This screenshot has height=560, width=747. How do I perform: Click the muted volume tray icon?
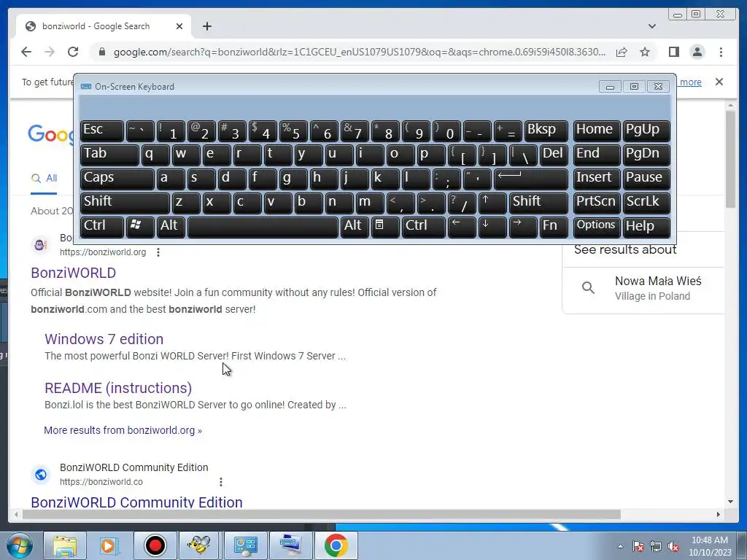click(x=673, y=547)
